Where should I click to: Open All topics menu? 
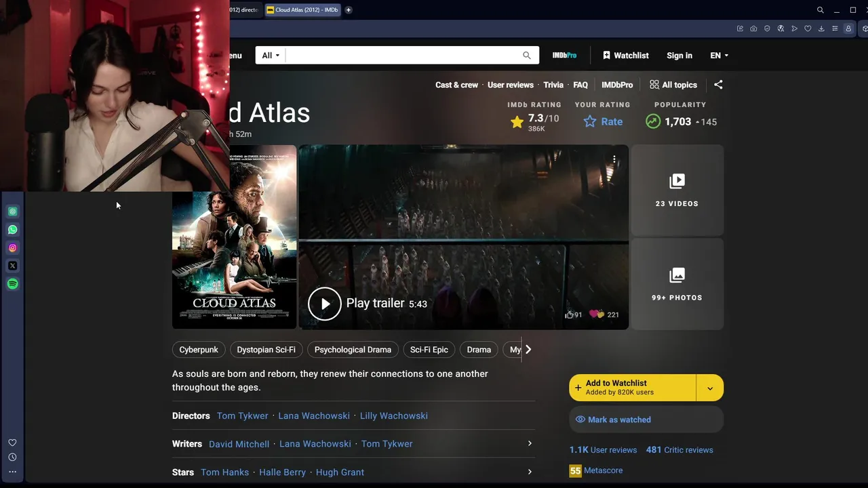point(673,85)
